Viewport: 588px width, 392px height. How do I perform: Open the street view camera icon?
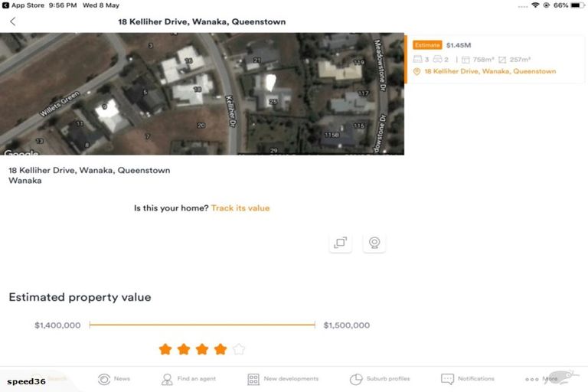[x=374, y=243]
